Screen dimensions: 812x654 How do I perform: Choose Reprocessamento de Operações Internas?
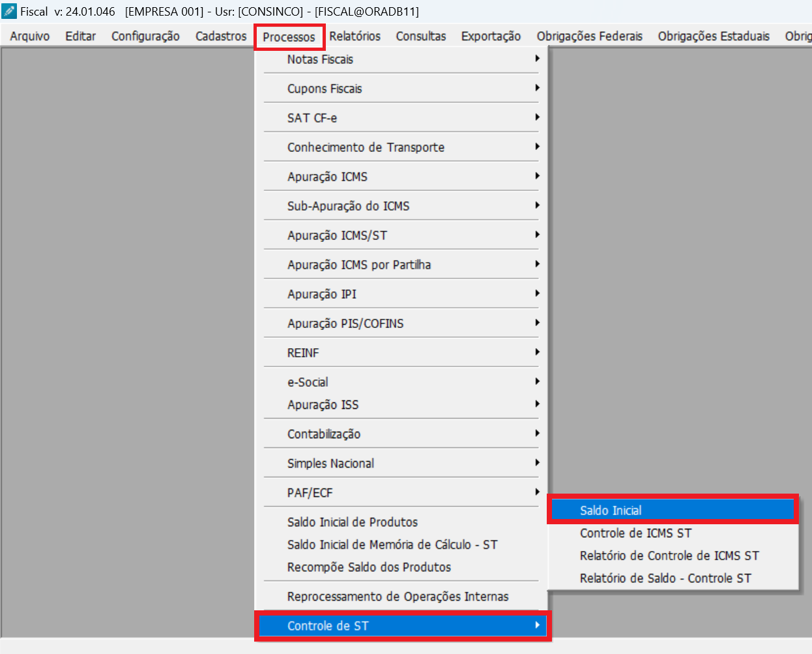coord(401,597)
